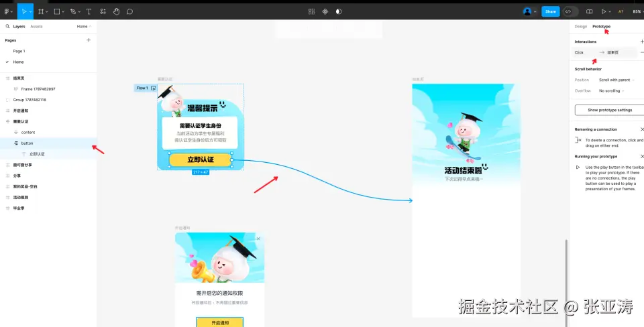Click the Create component icon
Viewport: 644px width, 327px height.
(x=325, y=11)
